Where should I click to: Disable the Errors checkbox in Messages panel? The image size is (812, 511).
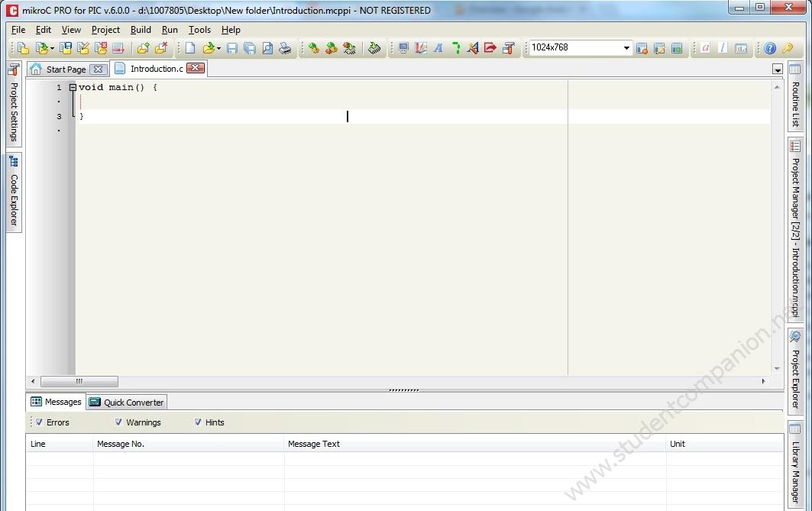coord(39,422)
